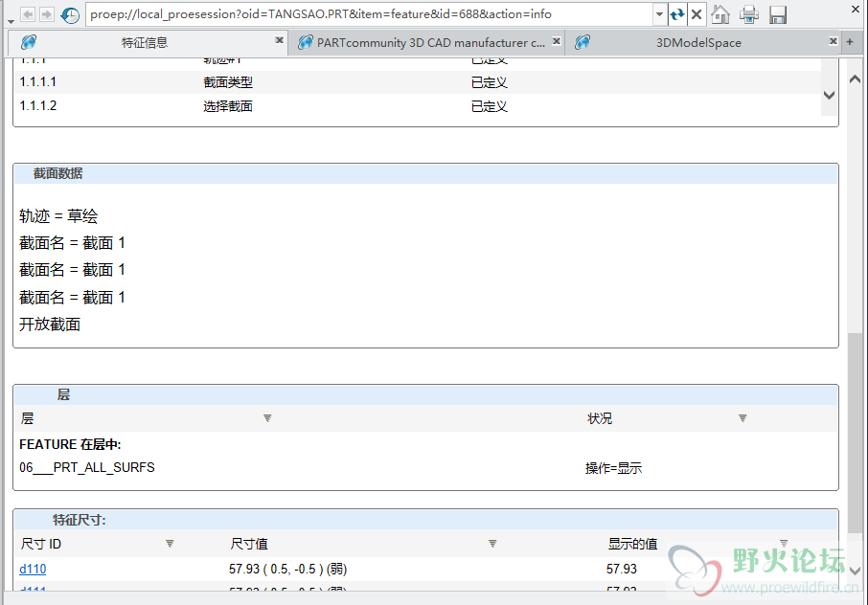Click the 特征信息 tab browser icon
This screenshot has width=868, height=605.
click(x=28, y=42)
